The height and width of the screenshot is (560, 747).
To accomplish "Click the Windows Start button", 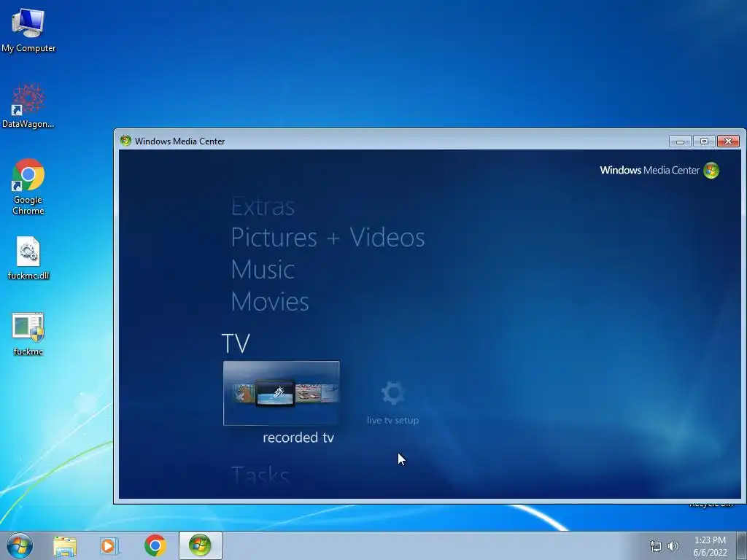I will pos(20,545).
